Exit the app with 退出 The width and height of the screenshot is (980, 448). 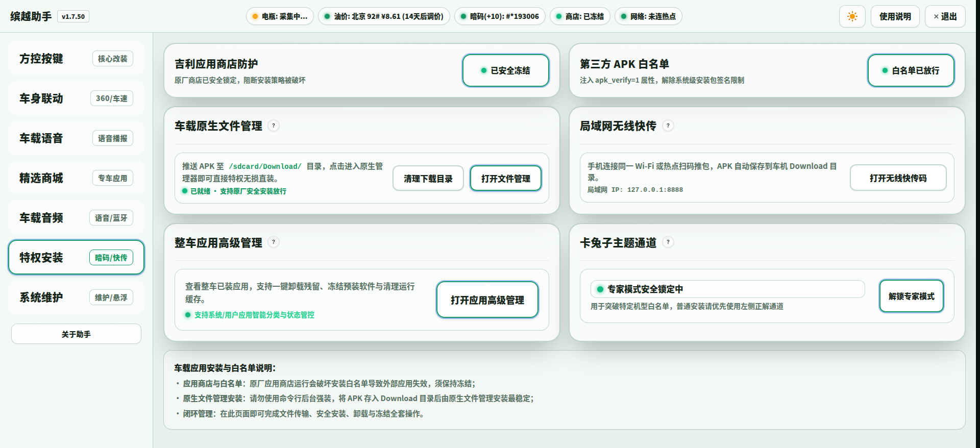(x=945, y=16)
